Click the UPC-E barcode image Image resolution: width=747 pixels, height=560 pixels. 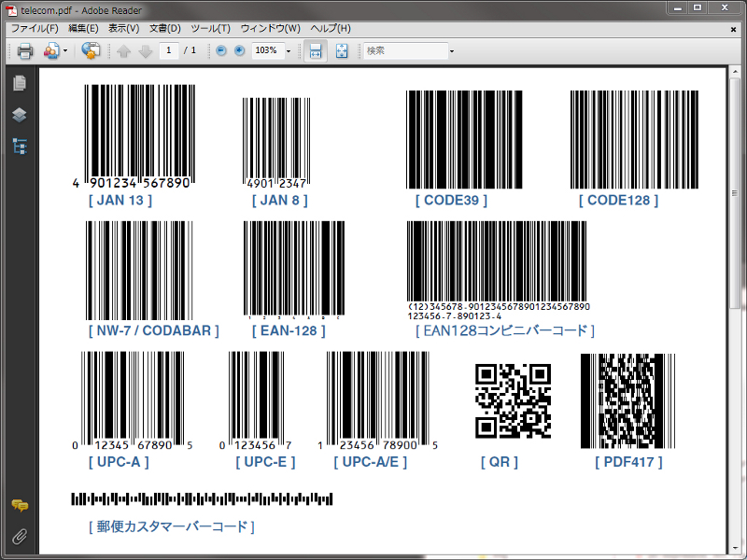click(256, 399)
